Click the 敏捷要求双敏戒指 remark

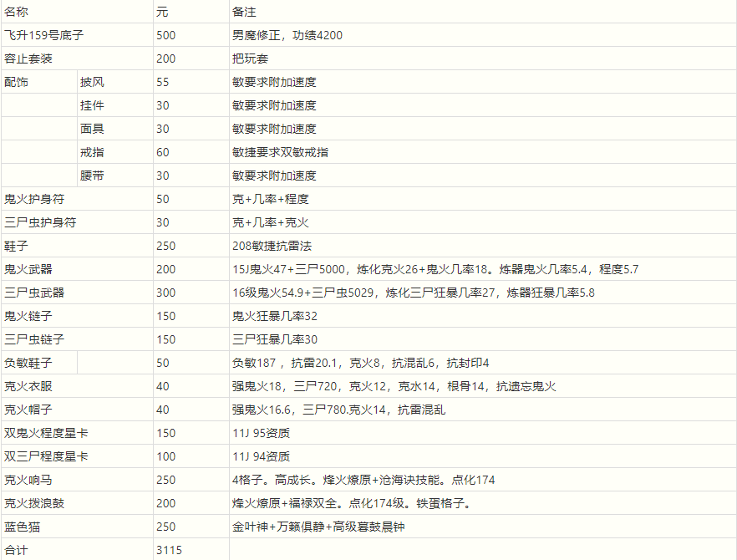pos(280,152)
